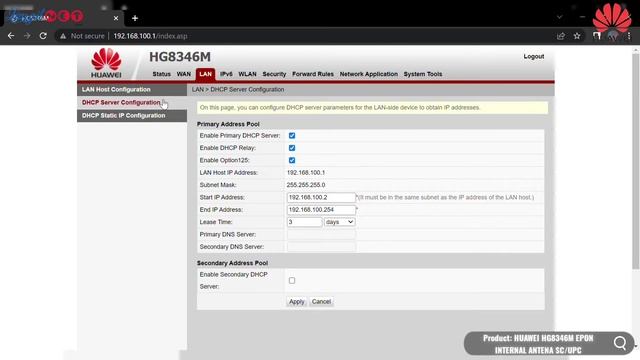Open the Forward Rules tab
This screenshot has height=360, width=640.
313,74
